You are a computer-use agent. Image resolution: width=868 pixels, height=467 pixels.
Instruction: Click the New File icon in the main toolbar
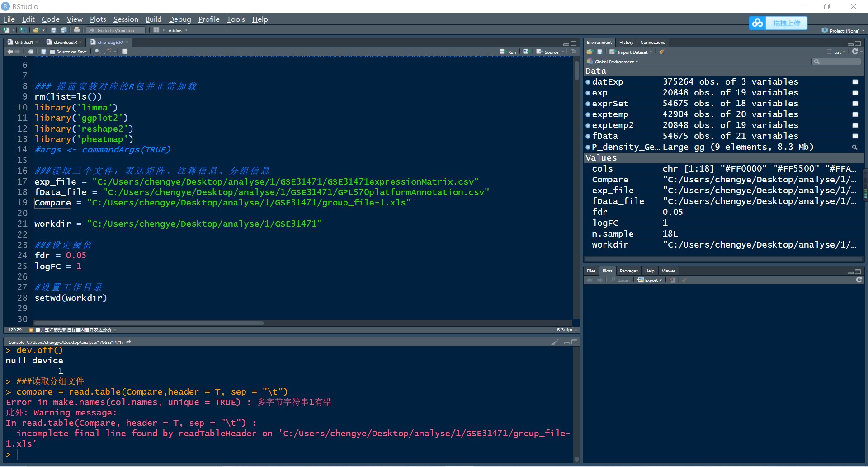[x=6, y=30]
